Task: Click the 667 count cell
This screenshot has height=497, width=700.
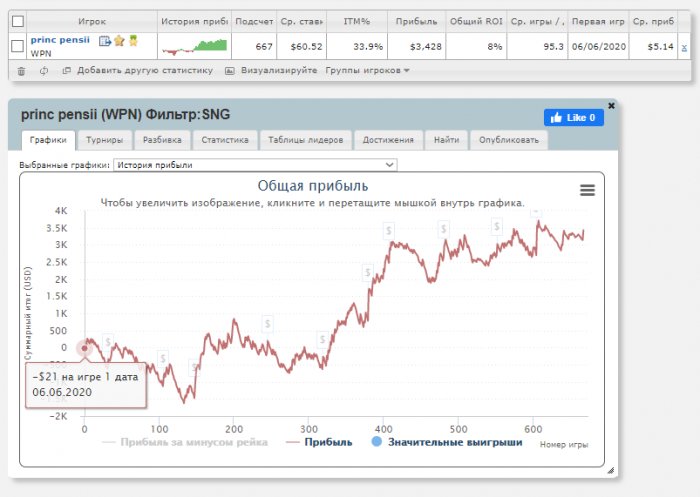Action: click(x=254, y=46)
